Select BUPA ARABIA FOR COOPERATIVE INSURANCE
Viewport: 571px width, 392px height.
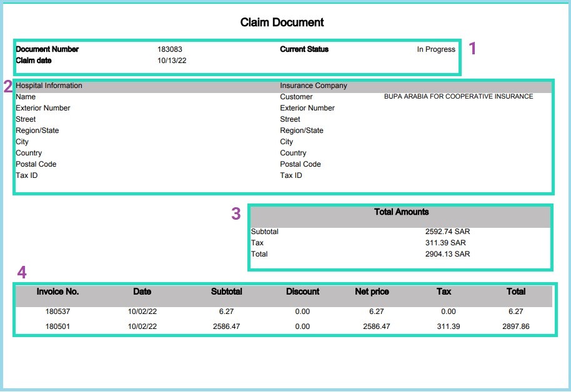tap(459, 97)
